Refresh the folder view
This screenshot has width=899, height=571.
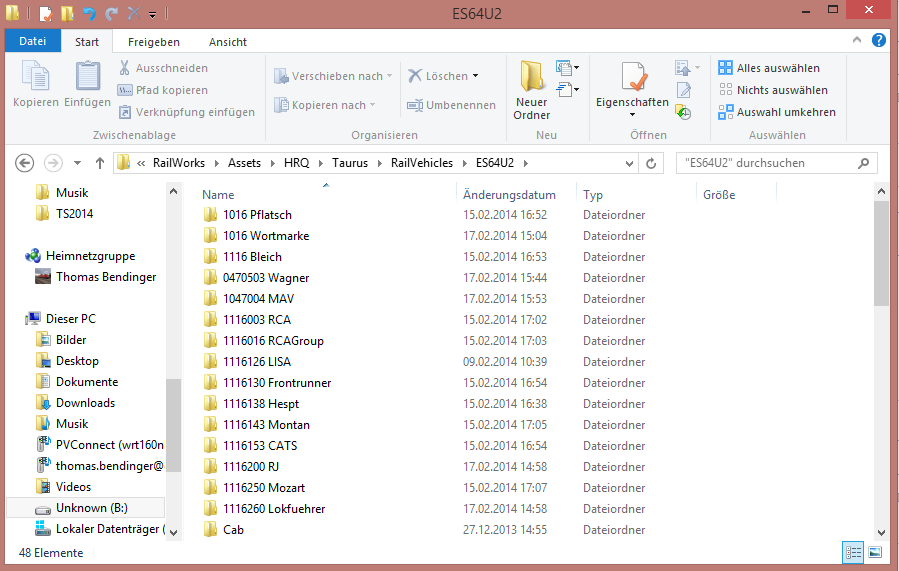coord(651,163)
